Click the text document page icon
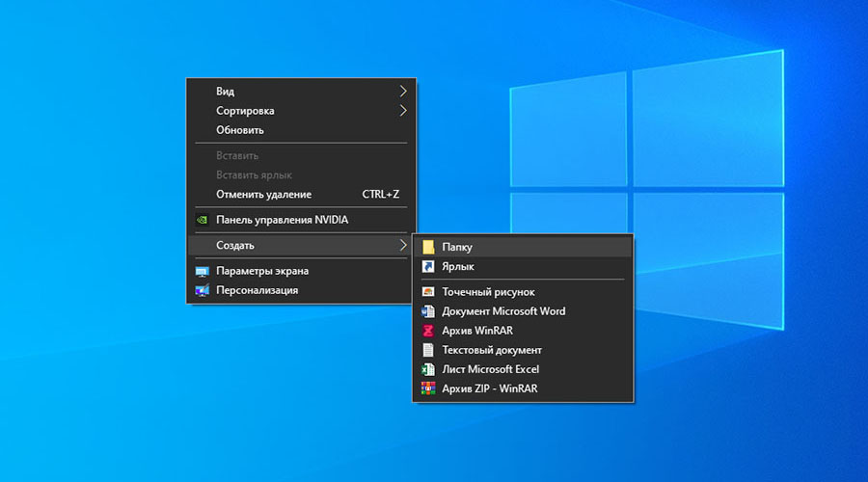868x482 pixels. [428, 350]
